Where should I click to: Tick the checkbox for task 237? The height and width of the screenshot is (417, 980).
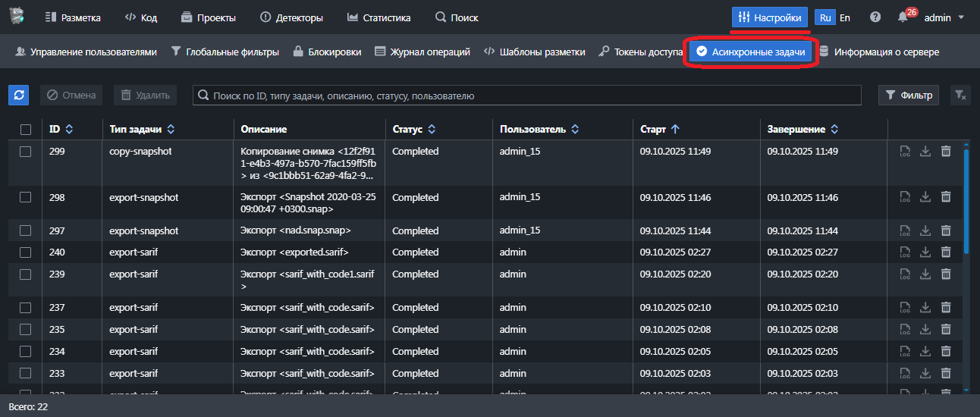click(25, 308)
